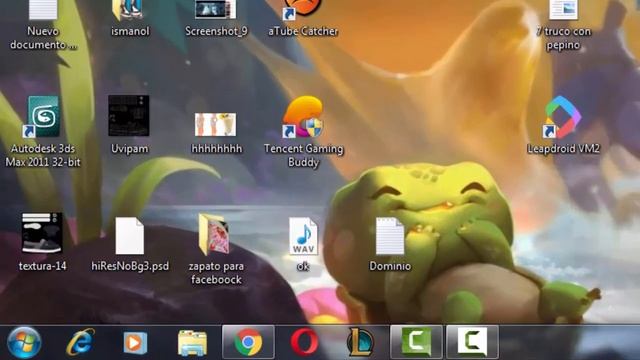Open the Nuevo documento text file icon

[43, 10]
